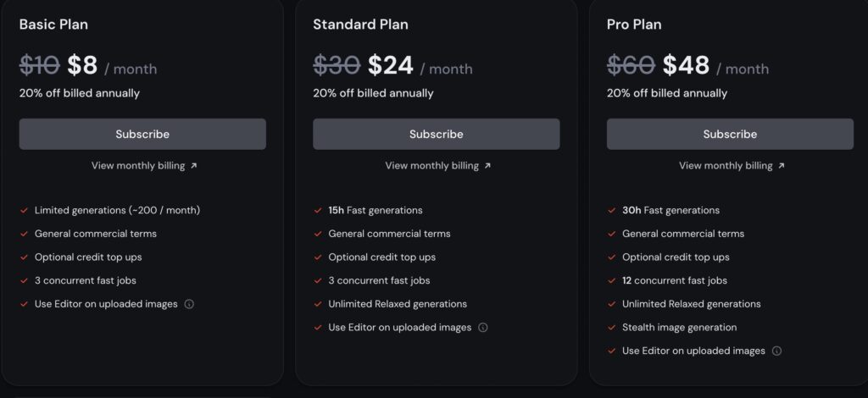Click checkmark beside Limited generations feature
Image resolution: width=868 pixels, height=398 pixels.
[24, 210]
